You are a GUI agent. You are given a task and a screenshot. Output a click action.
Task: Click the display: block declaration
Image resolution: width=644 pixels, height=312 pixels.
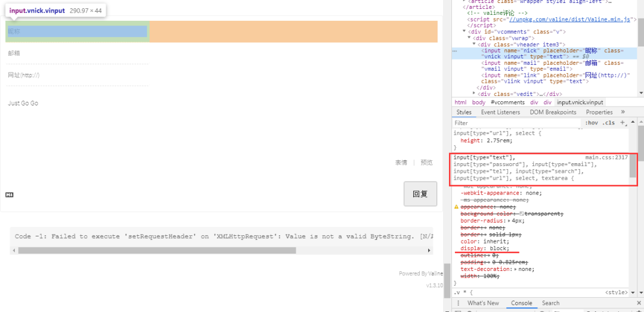[485, 248]
